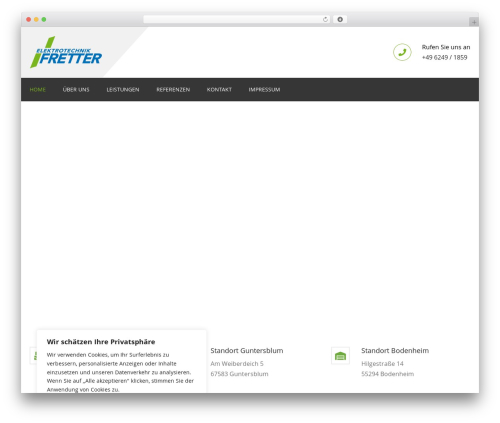
Task: Click 'Hilgestraße 14' address line
Action: [x=382, y=364]
